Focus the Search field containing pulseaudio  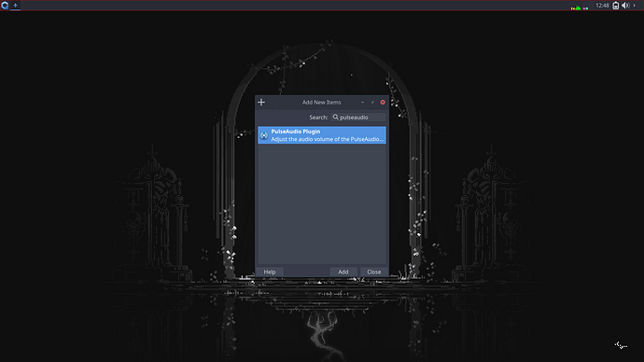coord(358,117)
